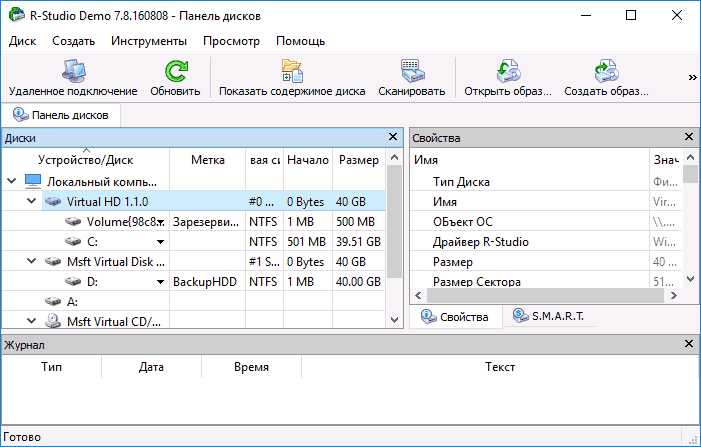Screen dimensions: 701x447
Task: Click the Размер column header
Action: 359,160
